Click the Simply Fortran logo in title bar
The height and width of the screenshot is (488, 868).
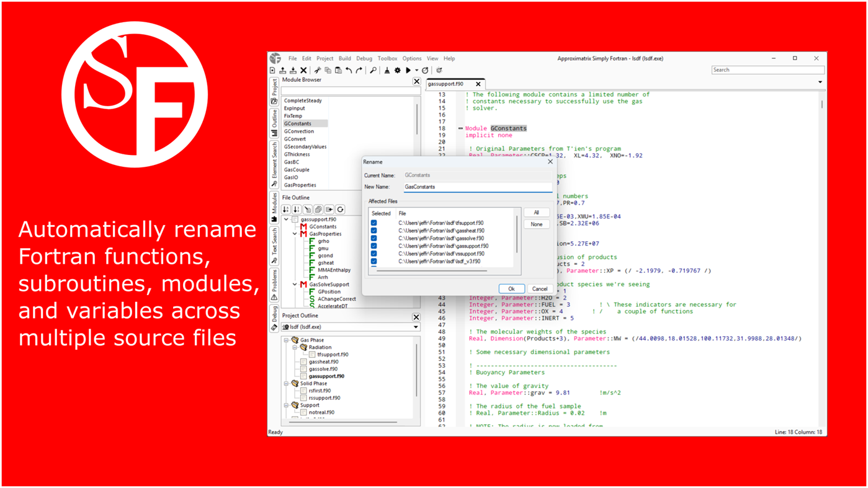click(275, 58)
